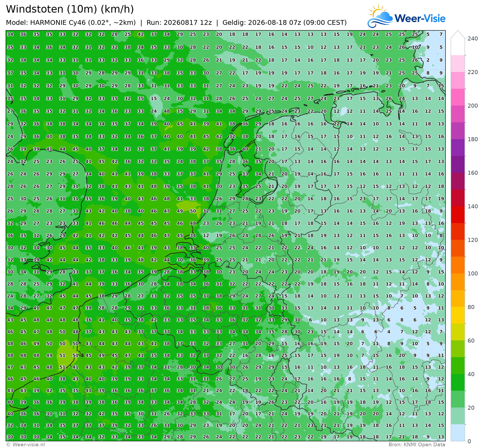The width and height of the screenshot is (486, 448).
Task: Select the bright red swatch below 140
Action: [x=458, y=215]
